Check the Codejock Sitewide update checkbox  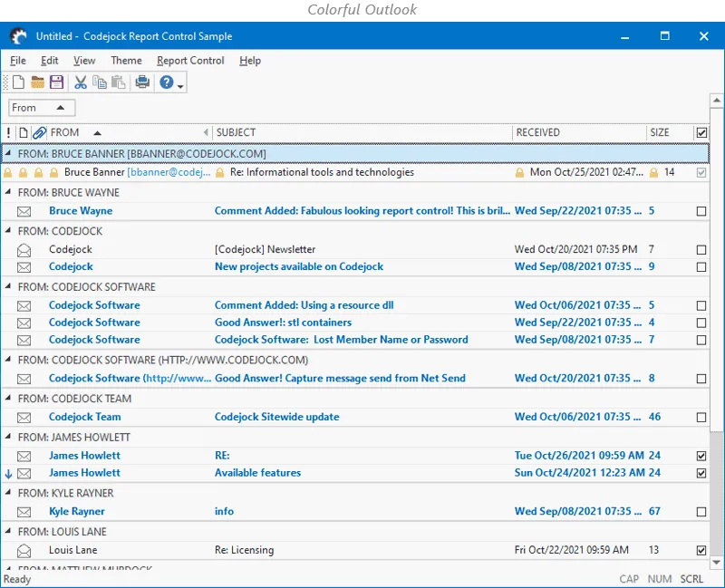pyautogui.click(x=701, y=418)
